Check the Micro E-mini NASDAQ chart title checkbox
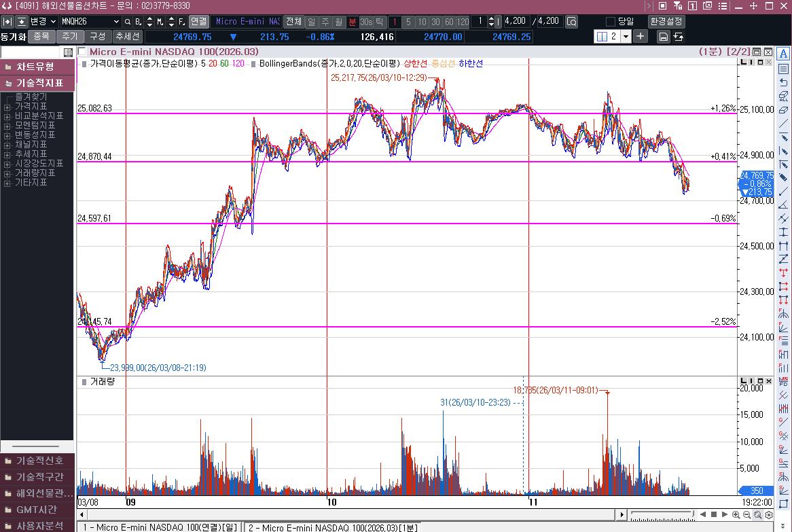 coord(82,52)
